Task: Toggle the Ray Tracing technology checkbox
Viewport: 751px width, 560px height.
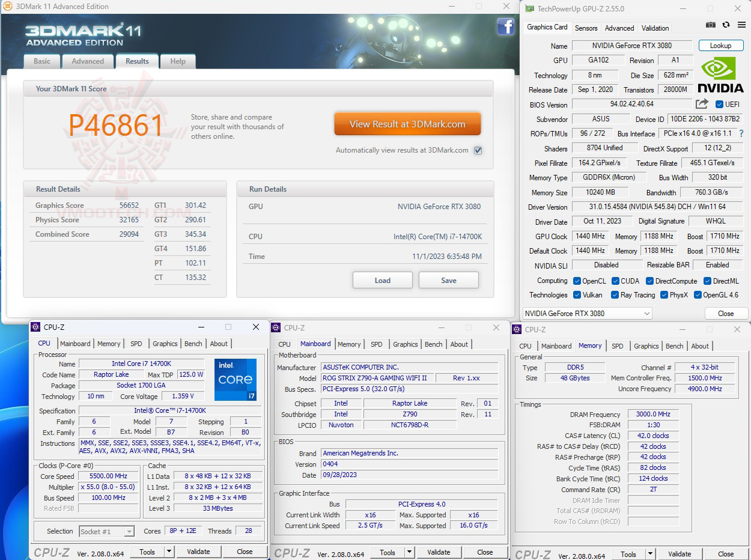Action: [x=614, y=294]
